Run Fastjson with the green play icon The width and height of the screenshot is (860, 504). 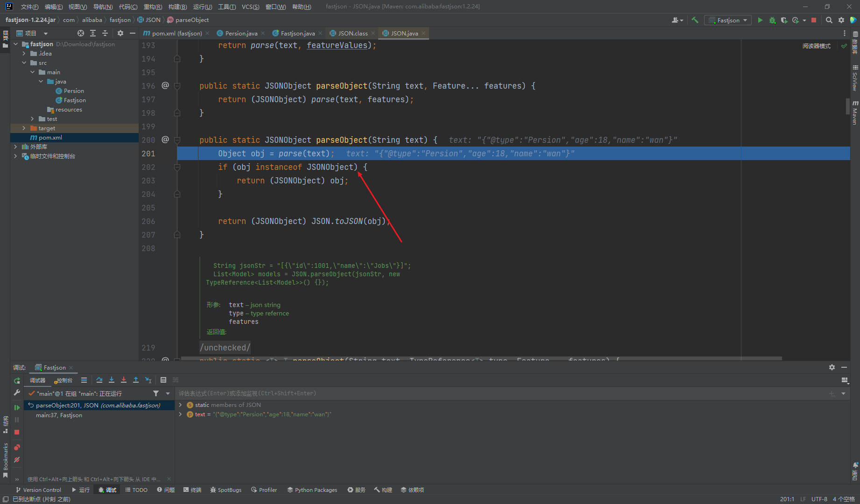point(760,20)
